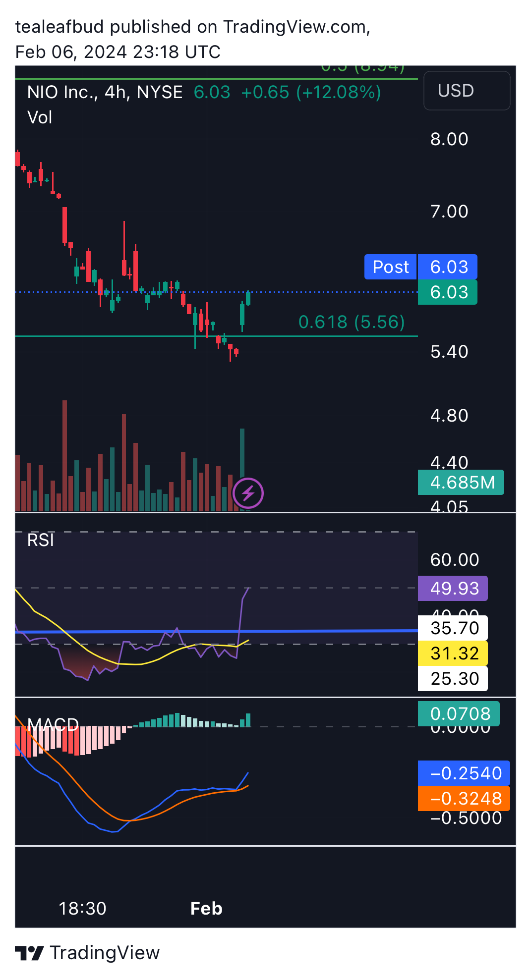Click the blue -0.2540 MACD value tag

pyautogui.click(x=464, y=773)
